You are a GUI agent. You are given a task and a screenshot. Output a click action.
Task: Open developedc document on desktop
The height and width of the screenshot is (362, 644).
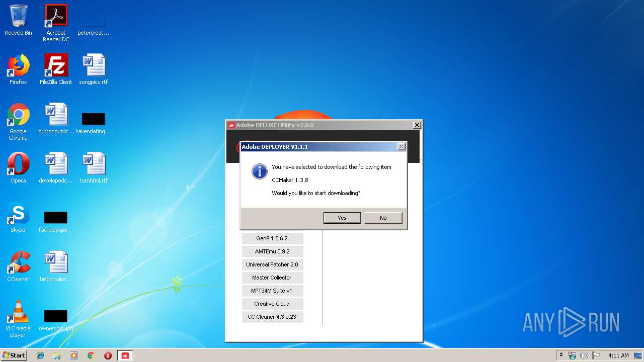[x=56, y=168]
